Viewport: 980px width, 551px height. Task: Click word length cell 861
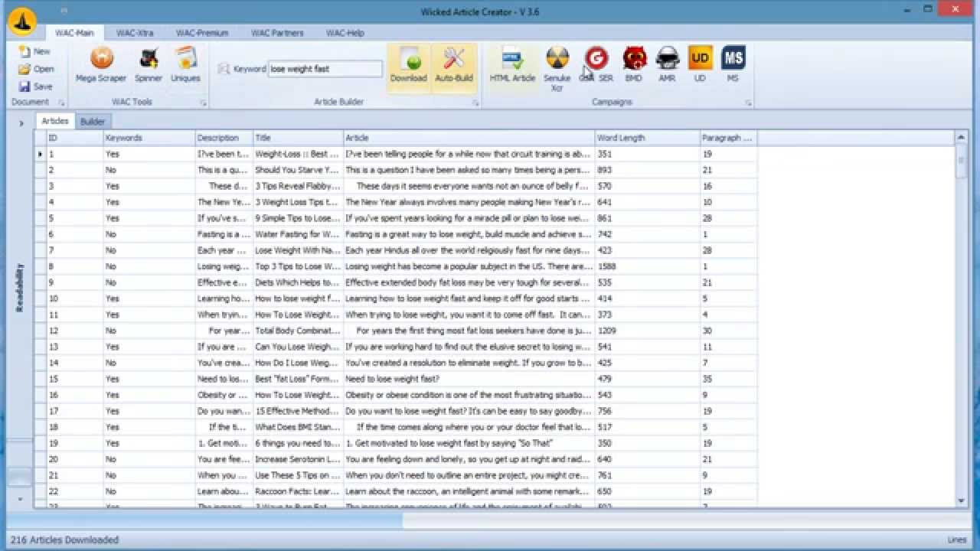click(x=648, y=218)
